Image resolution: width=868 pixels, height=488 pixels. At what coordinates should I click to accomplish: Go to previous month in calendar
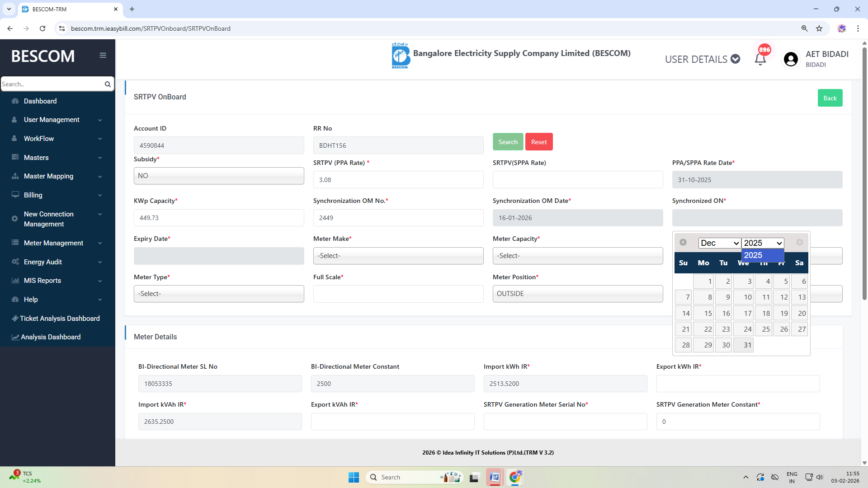coord(683,243)
